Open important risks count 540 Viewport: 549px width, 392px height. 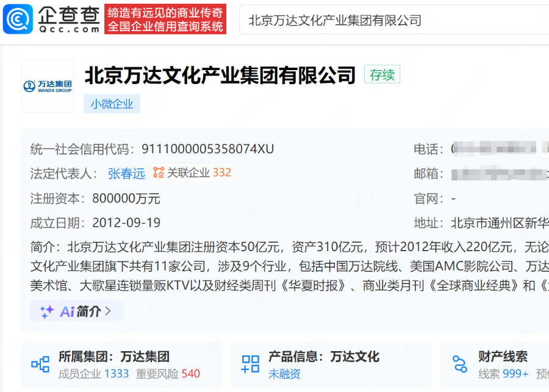coord(190,374)
